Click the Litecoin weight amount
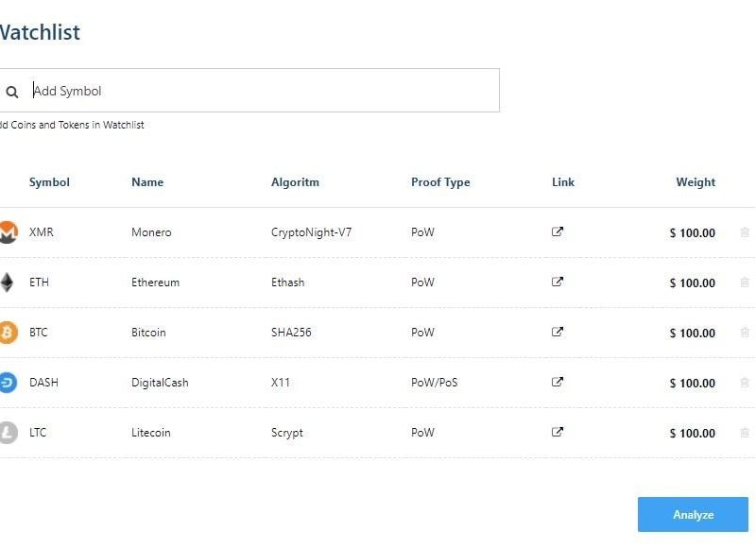This screenshot has height=548, width=756. pyautogui.click(x=693, y=434)
